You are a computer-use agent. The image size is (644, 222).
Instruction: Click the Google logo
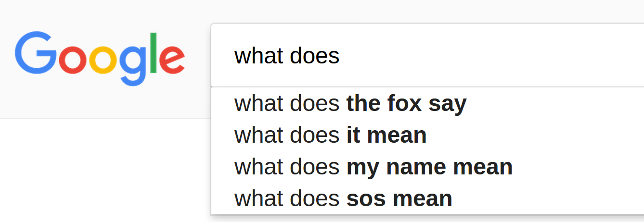[x=100, y=58]
